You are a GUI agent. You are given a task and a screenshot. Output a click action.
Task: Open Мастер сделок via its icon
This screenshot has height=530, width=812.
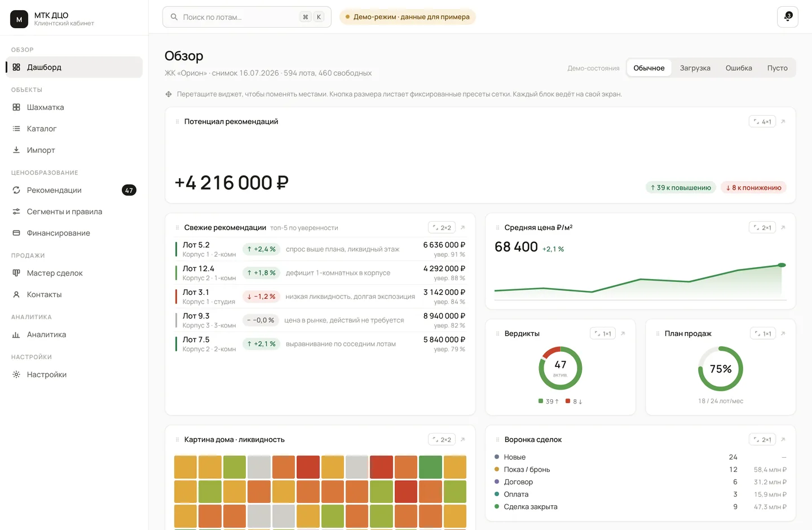pyautogui.click(x=16, y=273)
